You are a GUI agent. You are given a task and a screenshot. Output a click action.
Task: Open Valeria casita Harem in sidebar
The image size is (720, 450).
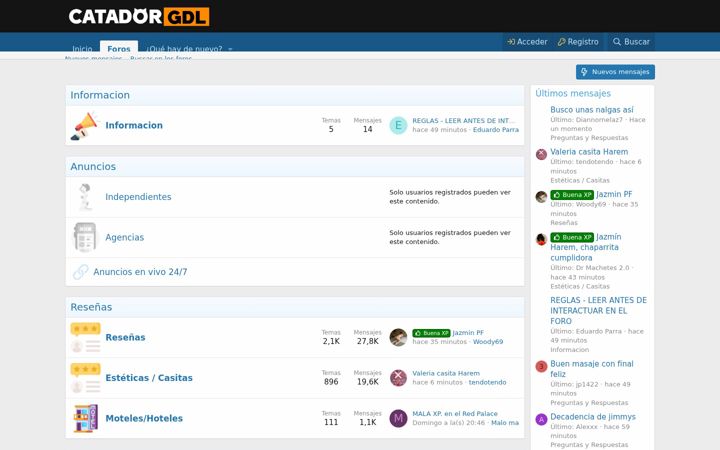(x=589, y=152)
